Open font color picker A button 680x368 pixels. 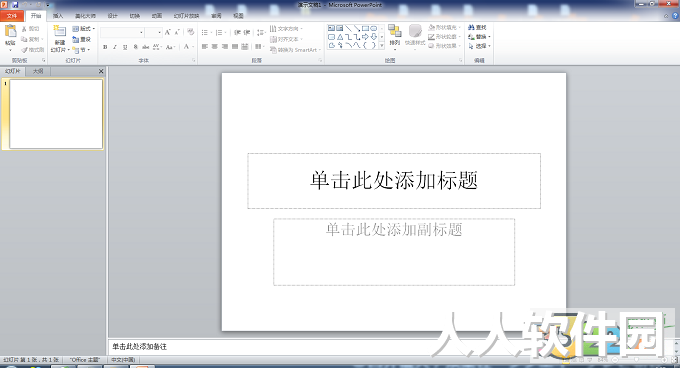186,47
